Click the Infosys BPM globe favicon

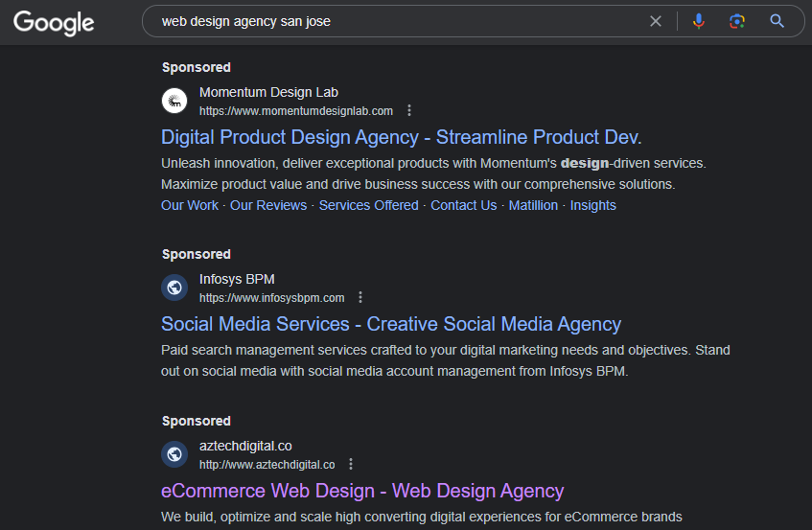174,288
